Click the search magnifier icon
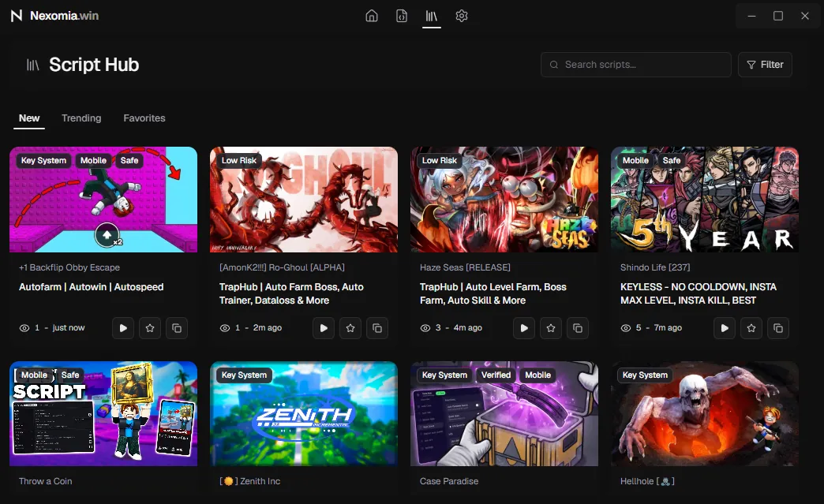This screenshot has height=504, width=824. coord(554,65)
